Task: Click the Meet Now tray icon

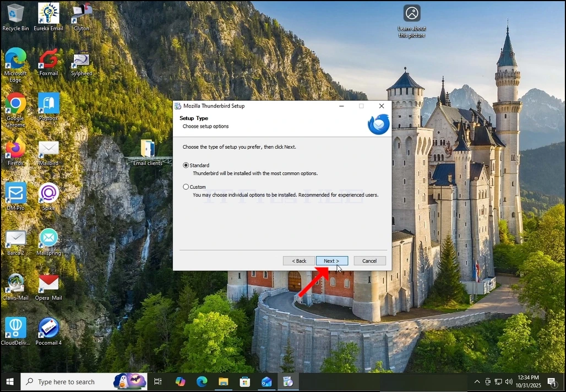Action: 488,382
